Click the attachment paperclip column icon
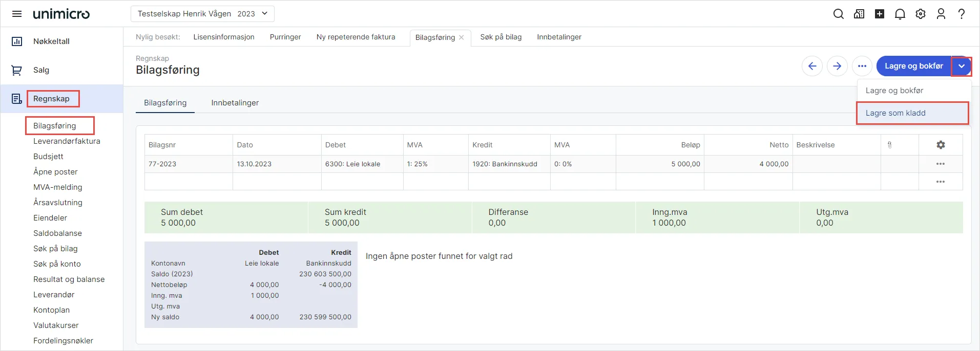This screenshot has width=980, height=351. (x=890, y=145)
